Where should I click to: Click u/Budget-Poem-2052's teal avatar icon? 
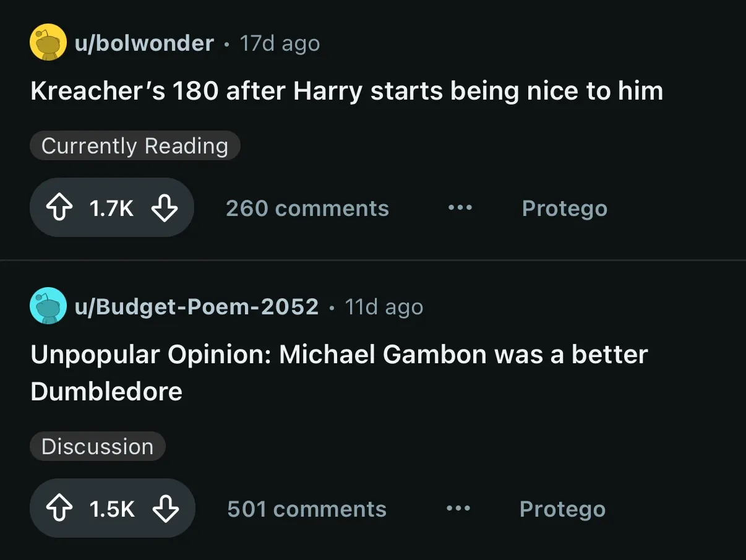coord(48,306)
